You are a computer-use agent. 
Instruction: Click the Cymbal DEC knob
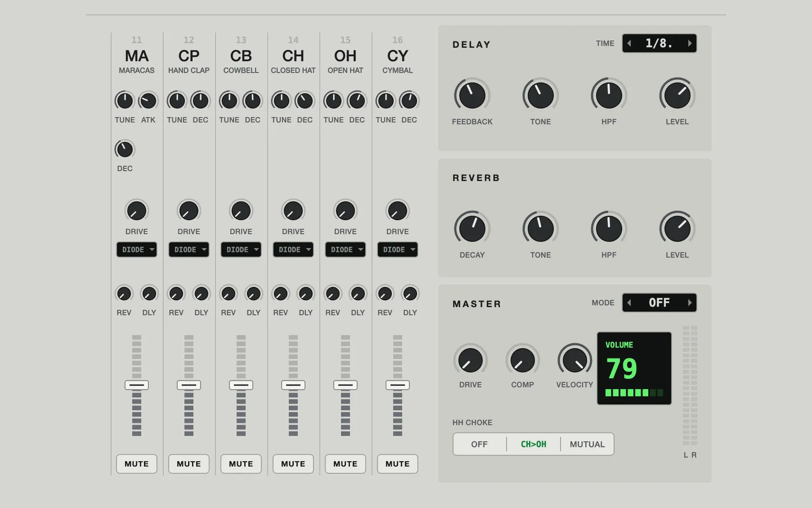[409, 101]
